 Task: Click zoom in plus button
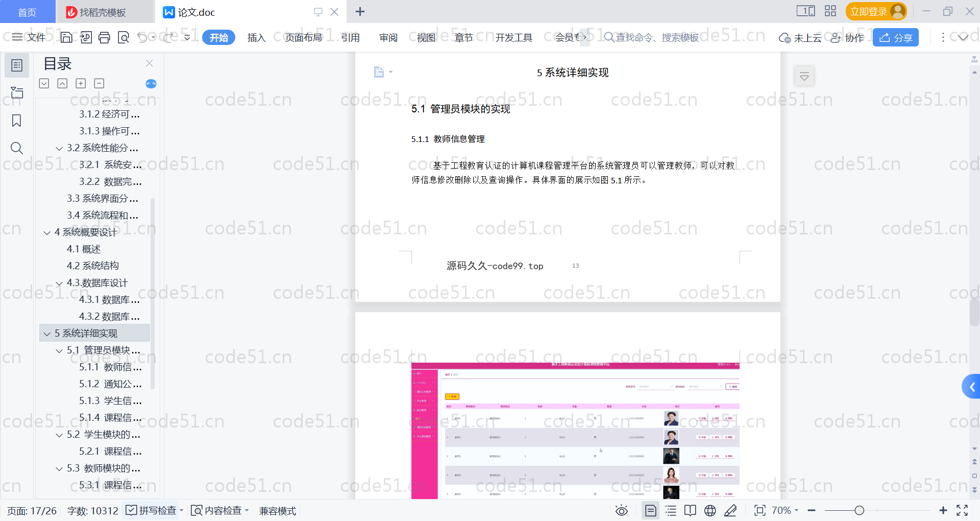click(943, 510)
